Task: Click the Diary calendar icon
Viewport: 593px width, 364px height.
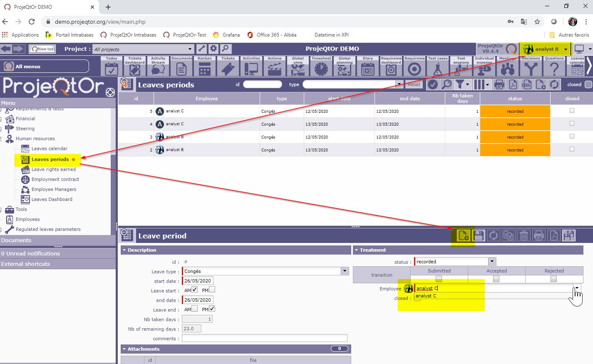Action: (x=368, y=69)
